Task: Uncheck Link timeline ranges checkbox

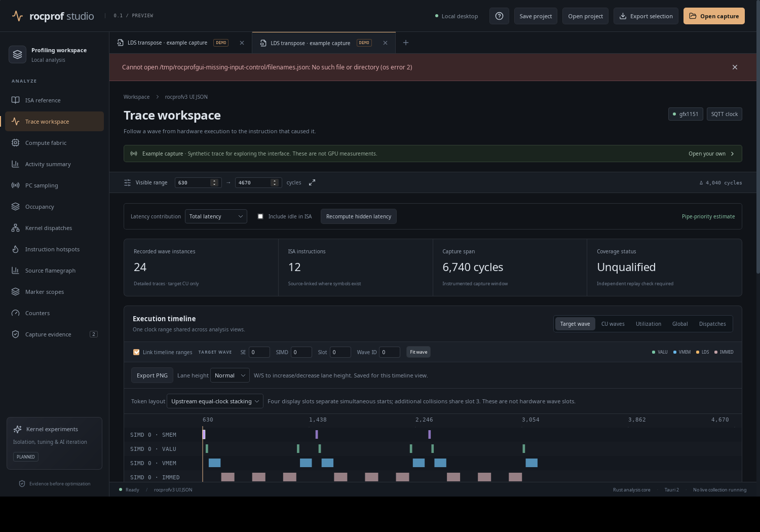Action: coord(136,352)
